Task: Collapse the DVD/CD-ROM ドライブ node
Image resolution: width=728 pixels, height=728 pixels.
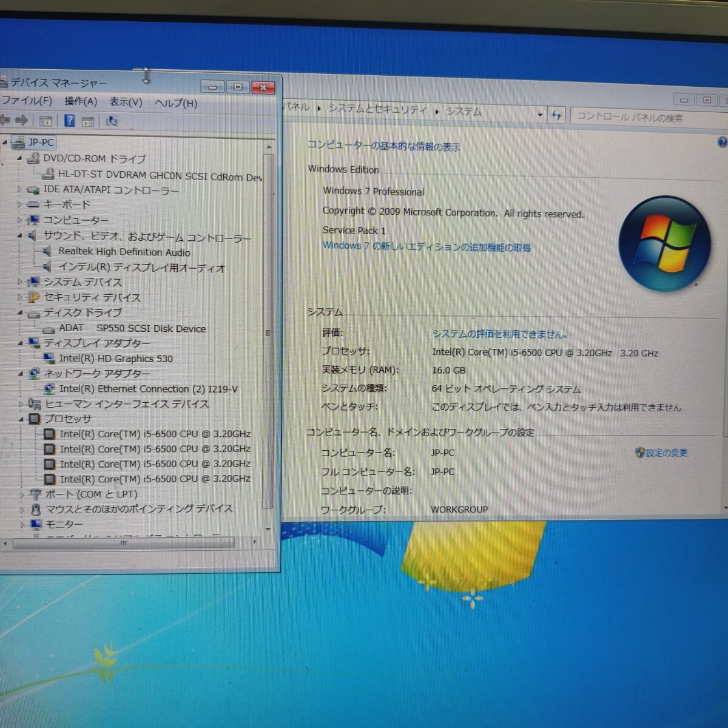Action: point(19,158)
